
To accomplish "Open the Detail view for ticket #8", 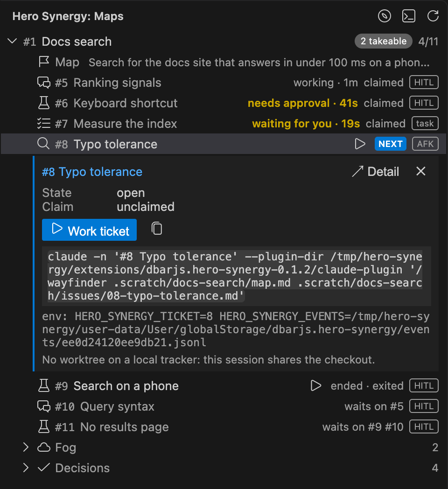I will click(x=375, y=172).
